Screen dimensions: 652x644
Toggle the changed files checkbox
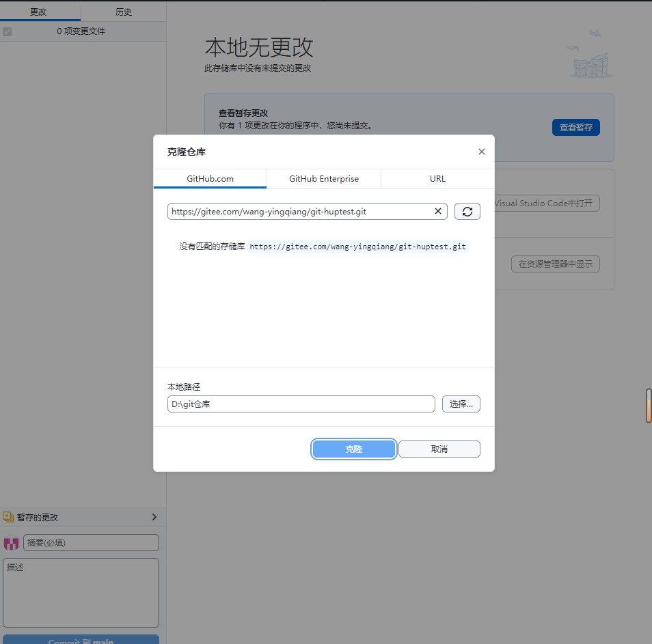[7, 31]
